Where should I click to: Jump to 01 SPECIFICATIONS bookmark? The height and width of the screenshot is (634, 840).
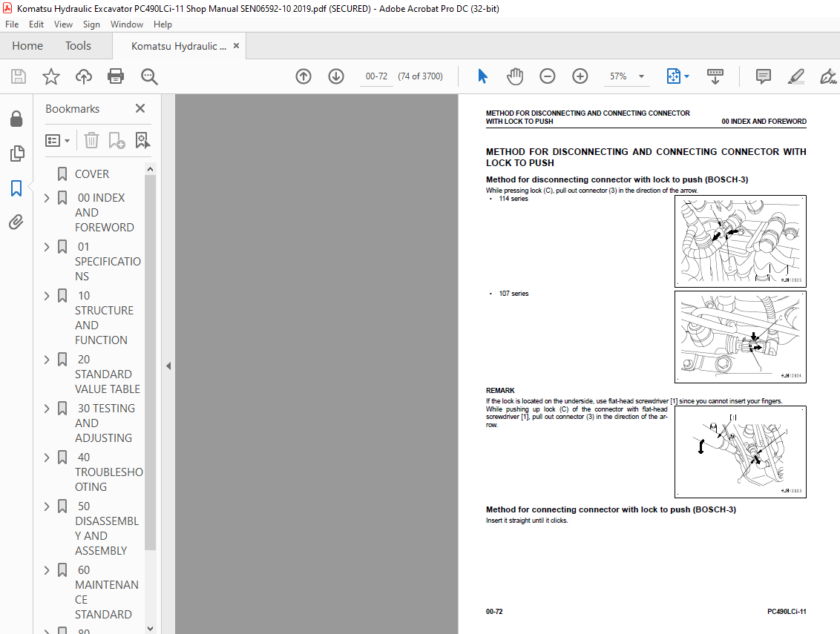[108, 262]
